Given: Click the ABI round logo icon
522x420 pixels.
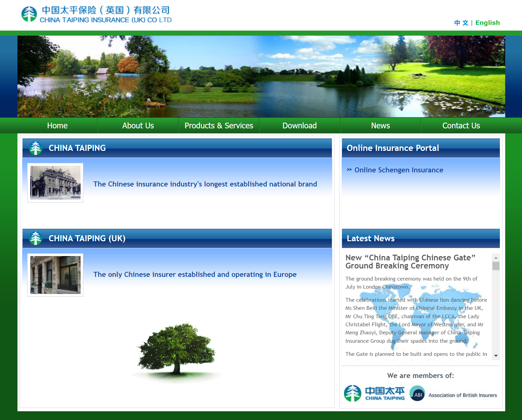Looking at the screenshot, I should tap(418, 393).
